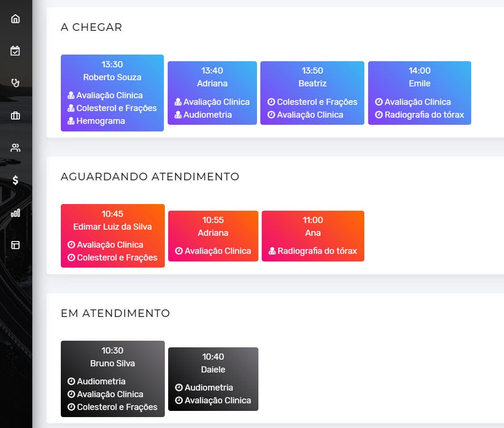Open the bar chart reports icon
Screen dimensions: 504x428
coord(16,213)
